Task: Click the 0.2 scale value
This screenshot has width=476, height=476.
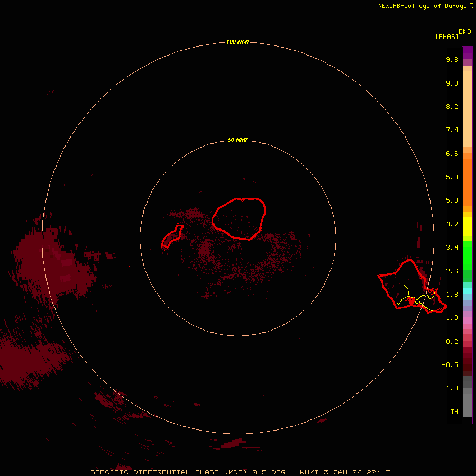Action: click(452, 342)
